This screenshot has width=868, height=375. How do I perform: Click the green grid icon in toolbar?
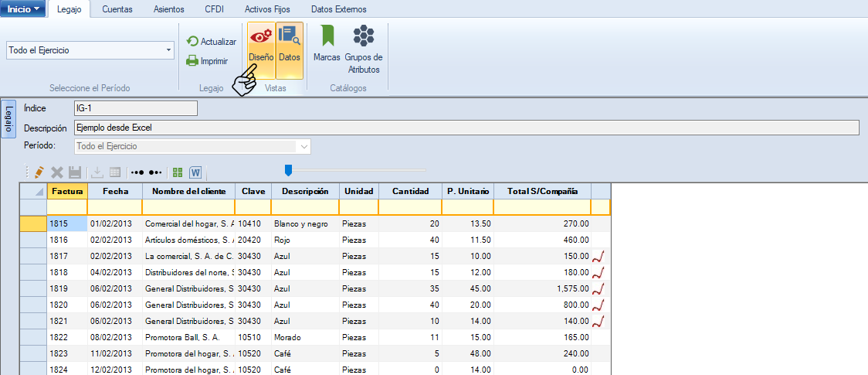[178, 172]
